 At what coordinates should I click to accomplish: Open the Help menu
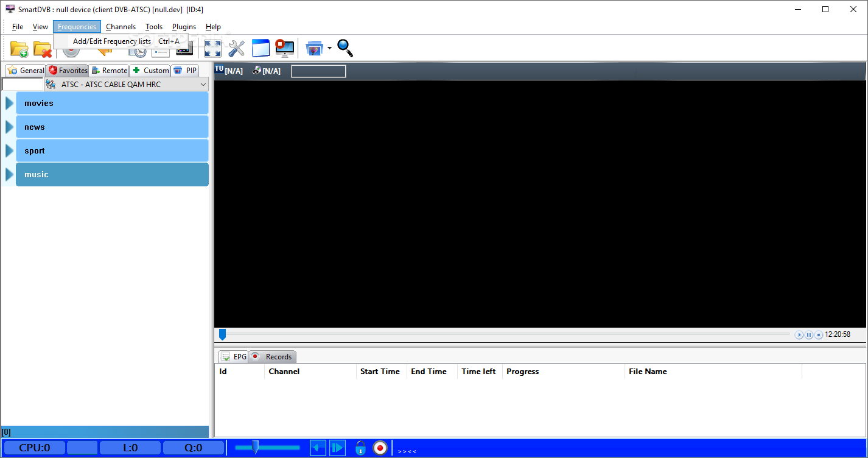213,27
